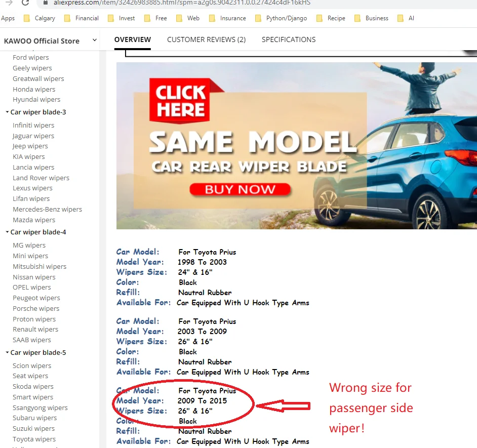Open Lifan wipers category
The image size is (477, 448).
coord(31,198)
